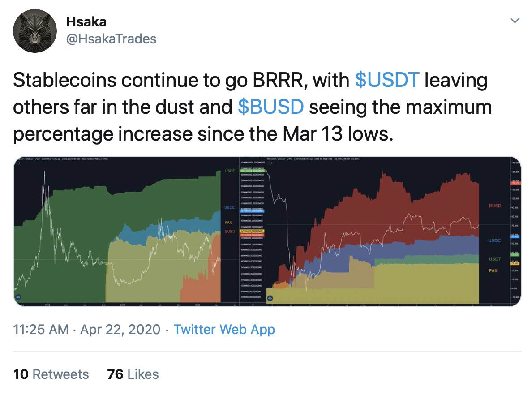Open the tweet options chevron menu
Screen dimensions: 532x395
coord(515,20)
